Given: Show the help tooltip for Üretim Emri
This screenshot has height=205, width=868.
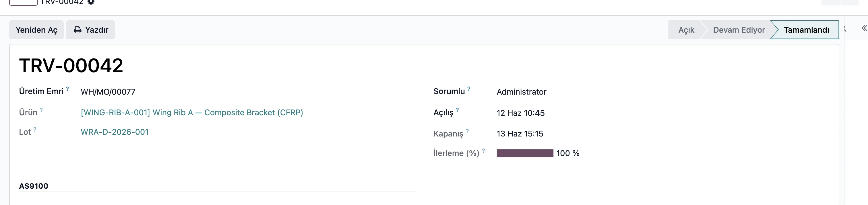Looking at the screenshot, I should click(67, 89).
